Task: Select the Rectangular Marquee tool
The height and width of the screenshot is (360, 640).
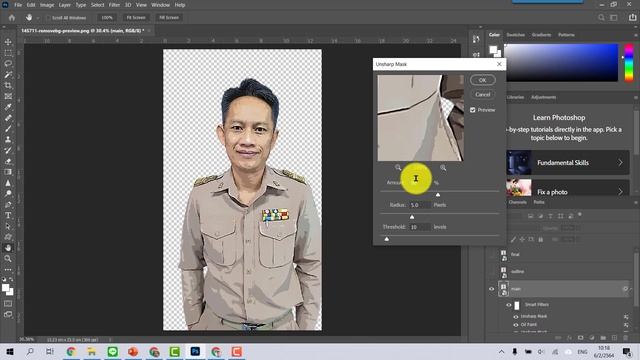Action: click(x=8, y=53)
